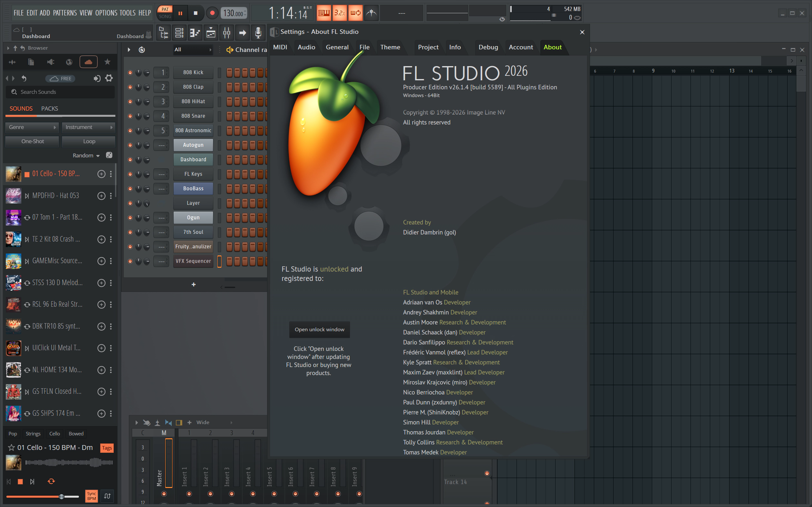Viewport: 812px width, 507px height.
Task: Filter sounds by One-Shot
Action: coord(32,142)
